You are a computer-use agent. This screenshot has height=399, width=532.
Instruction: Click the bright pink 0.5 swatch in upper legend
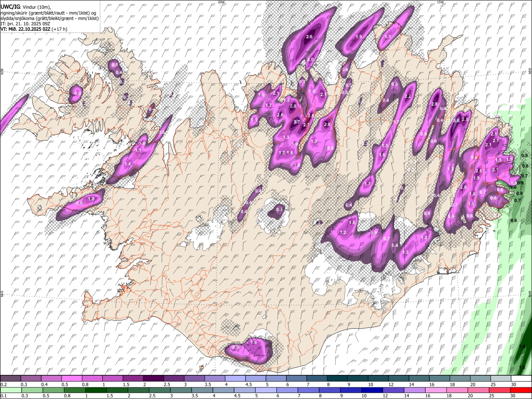pos(71,379)
